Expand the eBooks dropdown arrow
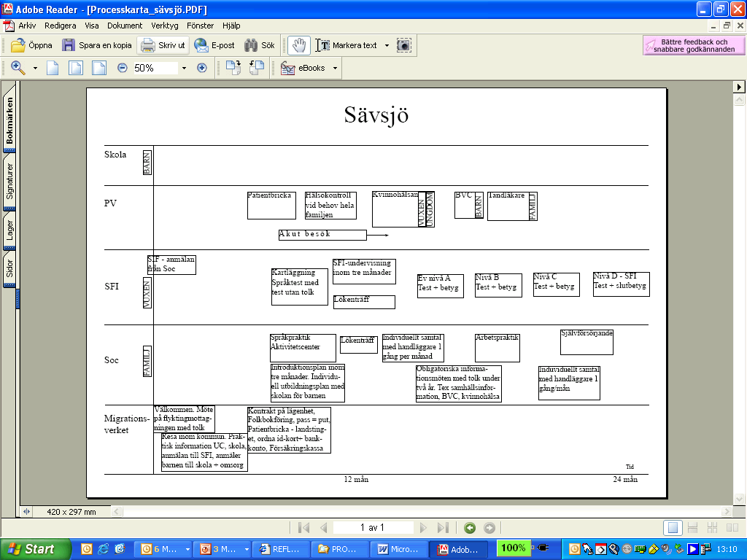 tap(335, 68)
